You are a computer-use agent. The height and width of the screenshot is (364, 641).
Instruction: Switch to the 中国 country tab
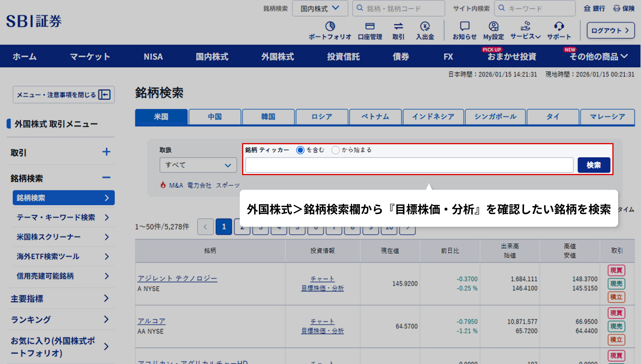215,117
